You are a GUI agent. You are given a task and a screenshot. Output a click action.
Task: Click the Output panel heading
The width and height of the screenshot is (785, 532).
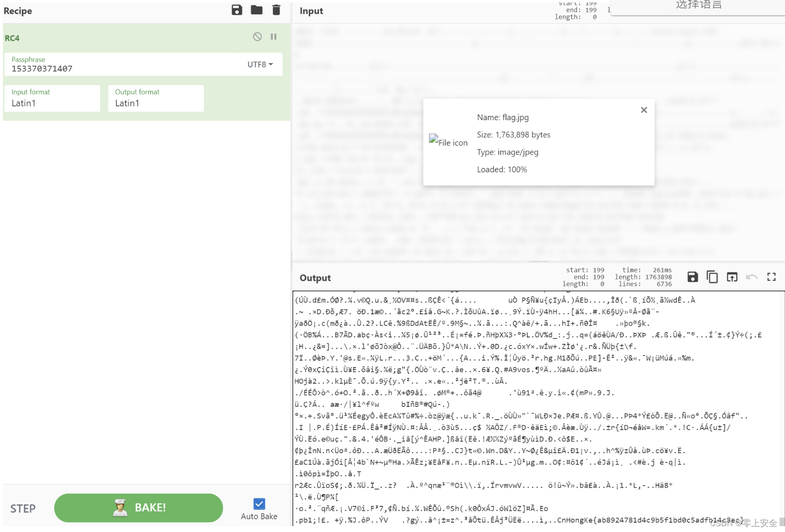pyautogui.click(x=315, y=278)
